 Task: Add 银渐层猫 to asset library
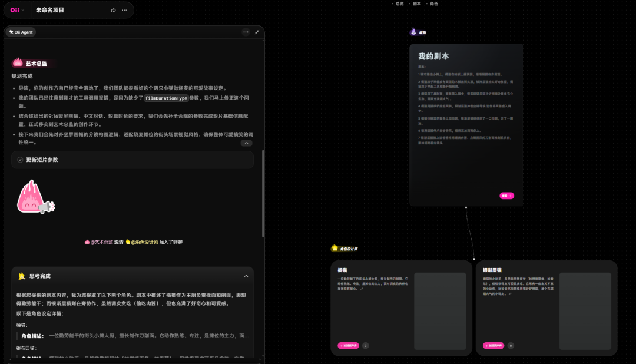click(x=493, y=346)
